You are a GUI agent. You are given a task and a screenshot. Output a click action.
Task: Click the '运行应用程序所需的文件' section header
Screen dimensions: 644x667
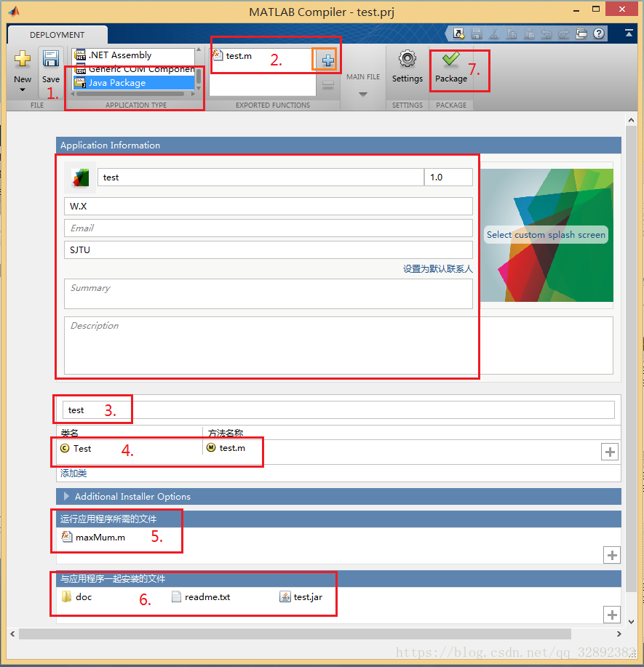(x=338, y=519)
